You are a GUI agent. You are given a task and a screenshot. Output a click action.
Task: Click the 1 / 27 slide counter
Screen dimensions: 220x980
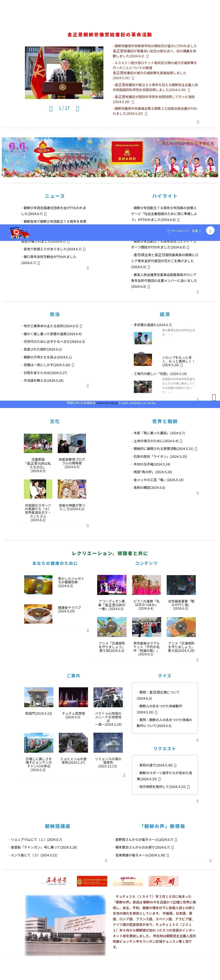pyautogui.click(x=64, y=108)
